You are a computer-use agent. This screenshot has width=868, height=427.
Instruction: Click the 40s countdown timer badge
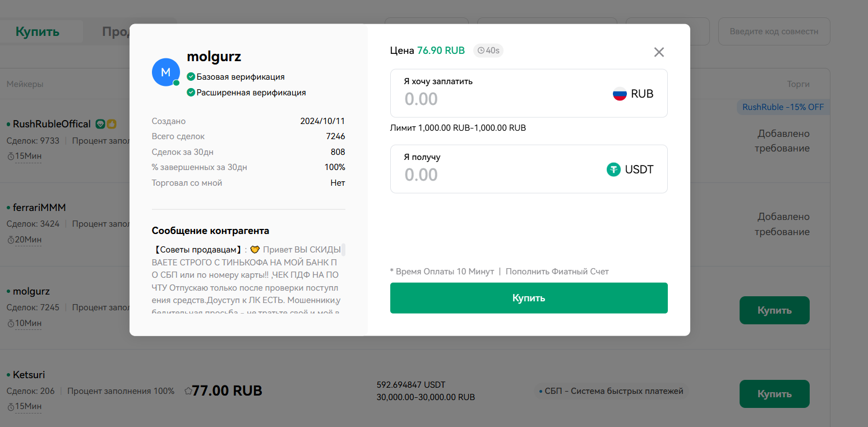pyautogui.click(x=488, y=50)
